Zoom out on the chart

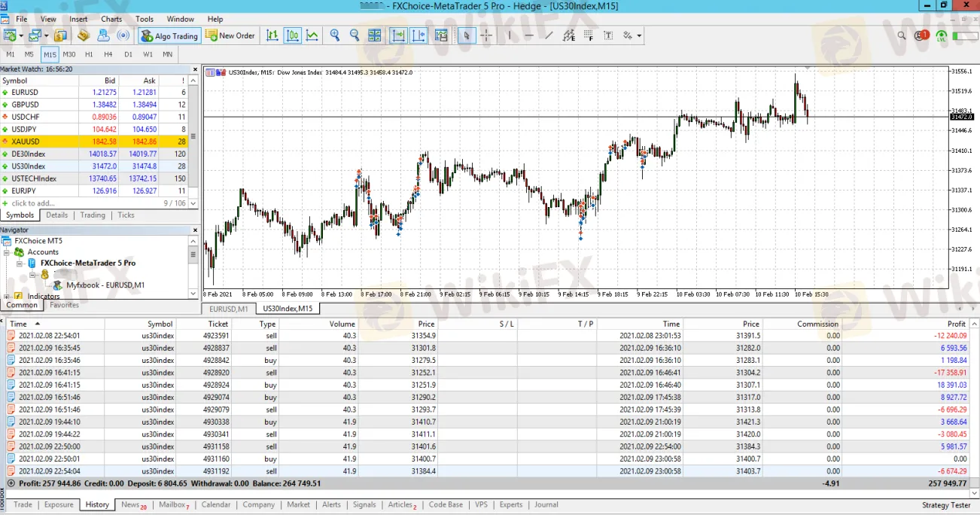355,35
